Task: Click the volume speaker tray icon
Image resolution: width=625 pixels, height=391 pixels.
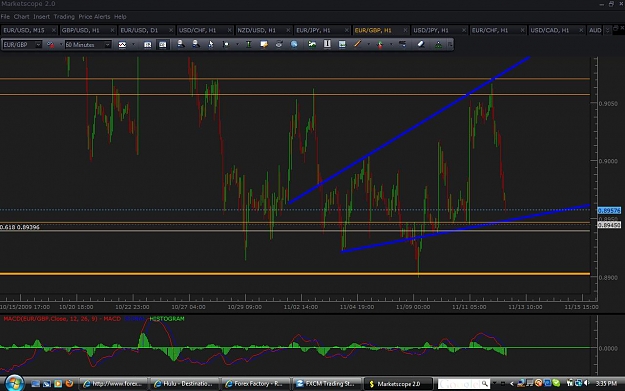Action: (587, 383)
